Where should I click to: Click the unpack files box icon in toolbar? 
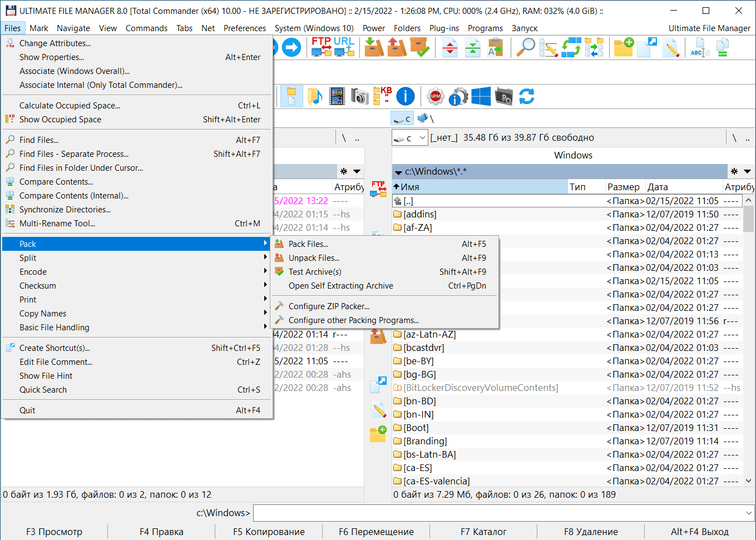[x=397, y=48]
